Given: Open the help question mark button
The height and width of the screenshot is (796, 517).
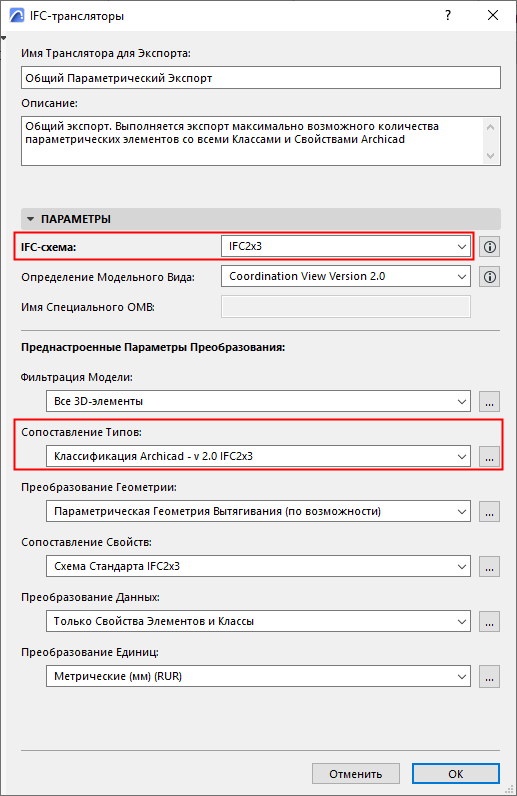Looking at the screenshot, I should click(448, 16).
